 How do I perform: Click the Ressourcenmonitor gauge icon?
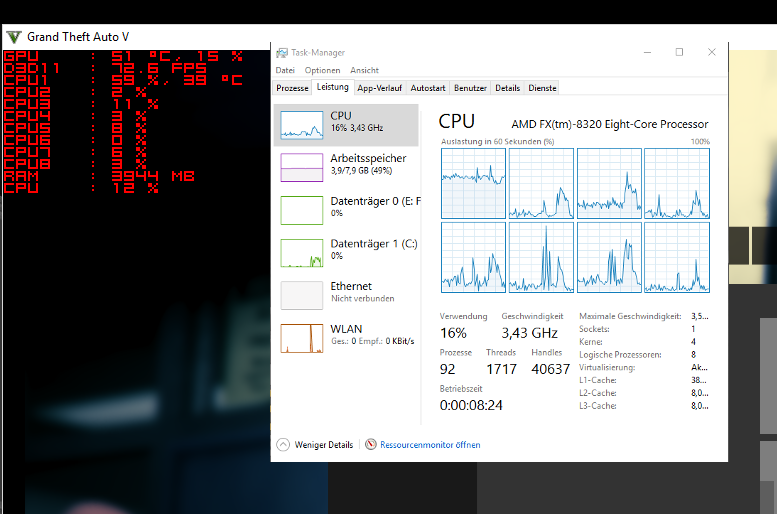coord(371,445)
